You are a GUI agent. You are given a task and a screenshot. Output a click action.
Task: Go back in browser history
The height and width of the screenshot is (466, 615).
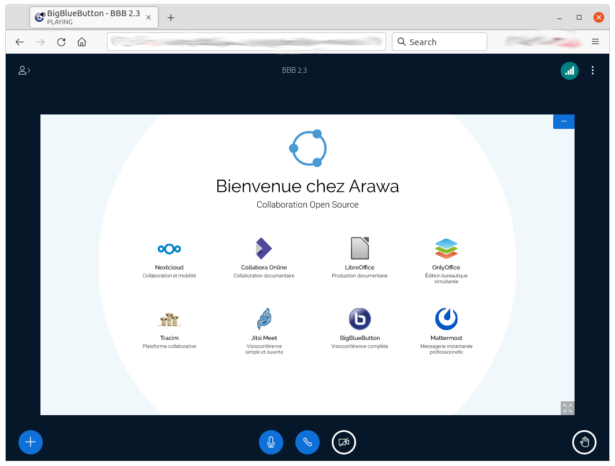pos(20,42)
